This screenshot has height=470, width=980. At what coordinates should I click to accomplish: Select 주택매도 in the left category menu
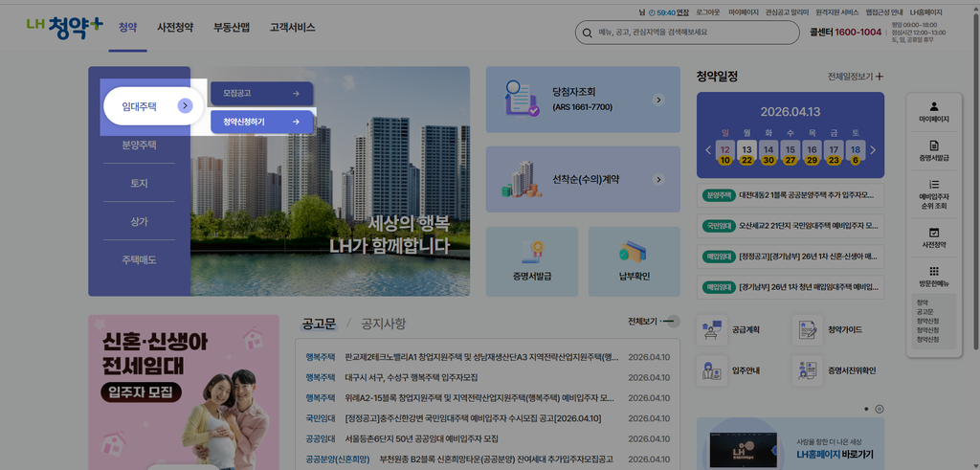[140, 260]
